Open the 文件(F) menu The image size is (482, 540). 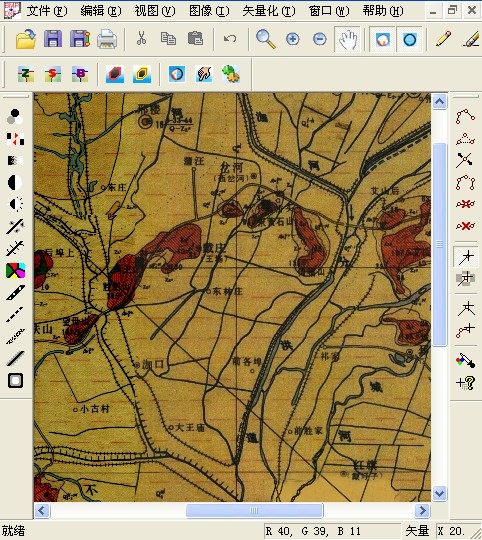[x=46, y=11]
